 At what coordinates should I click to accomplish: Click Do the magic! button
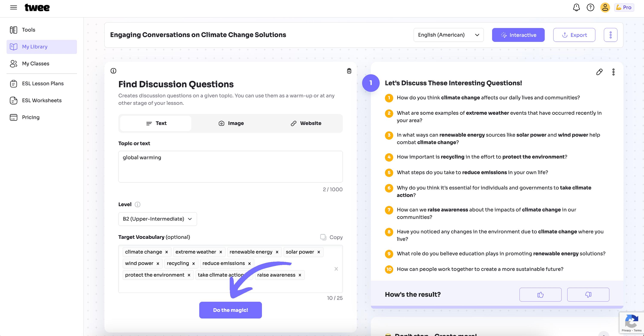(x=230, y=310)
